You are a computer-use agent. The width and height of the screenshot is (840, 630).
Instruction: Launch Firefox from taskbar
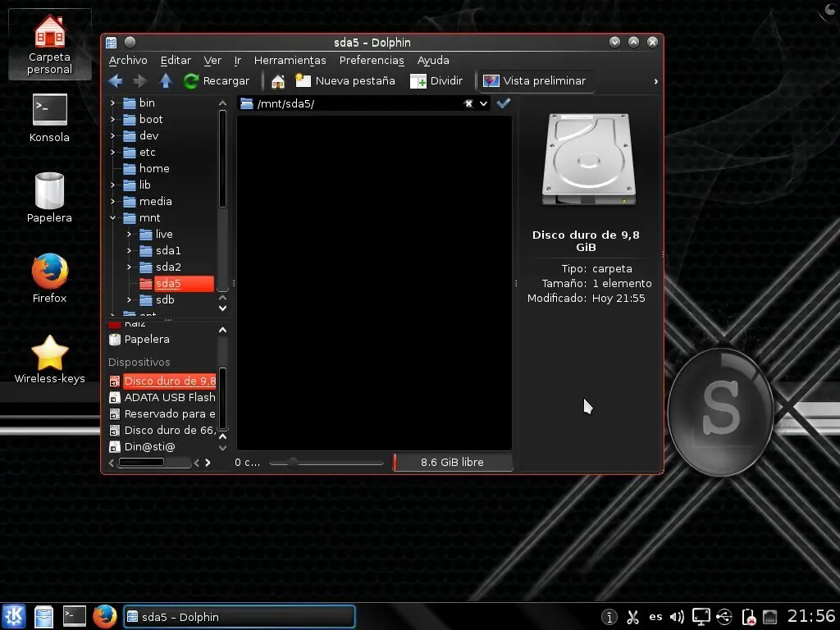(x=104, y=617)
